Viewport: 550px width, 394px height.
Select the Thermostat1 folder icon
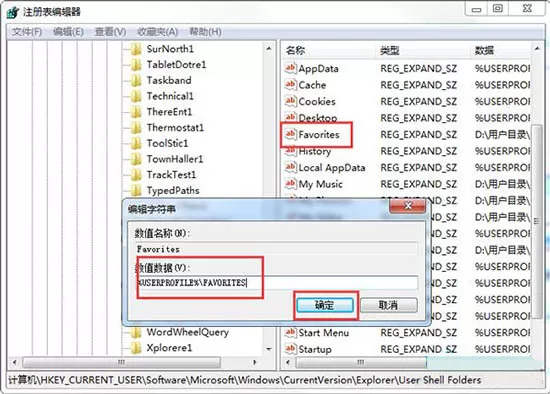[136, 128]
